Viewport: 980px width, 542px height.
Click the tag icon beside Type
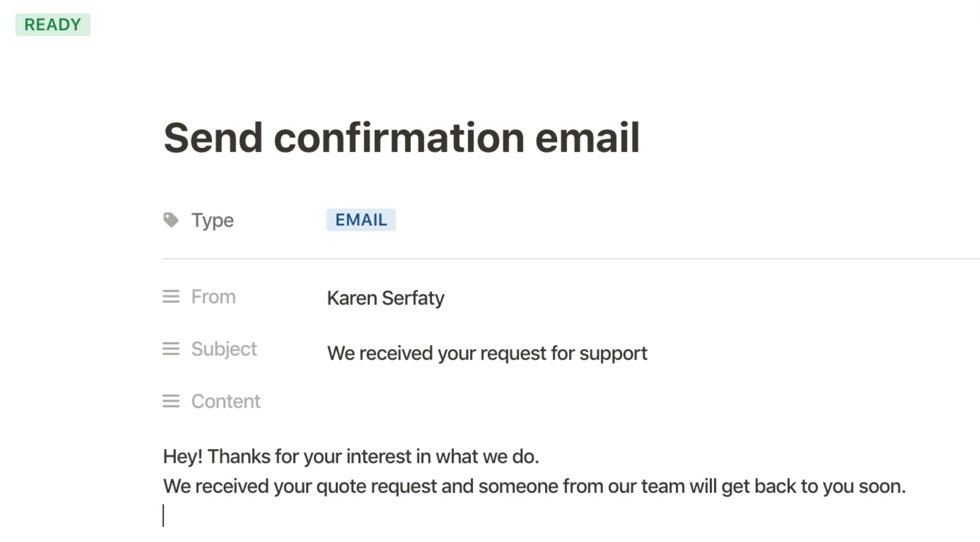tap(171, 220)
